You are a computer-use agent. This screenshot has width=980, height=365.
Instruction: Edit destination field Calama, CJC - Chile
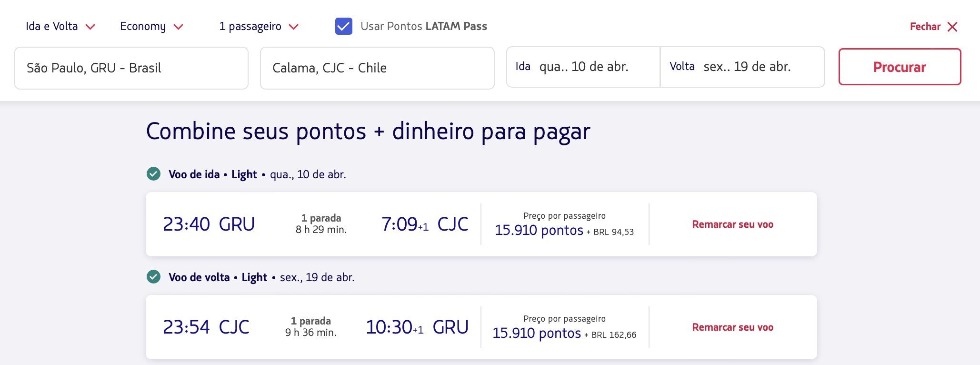377,68
